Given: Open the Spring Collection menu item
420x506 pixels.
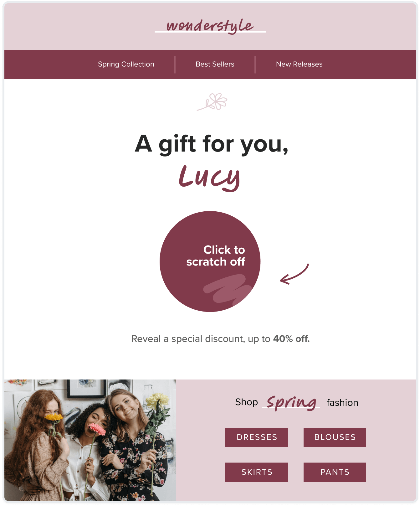Looking at the screenshot, I should click(x=126, y=64).
